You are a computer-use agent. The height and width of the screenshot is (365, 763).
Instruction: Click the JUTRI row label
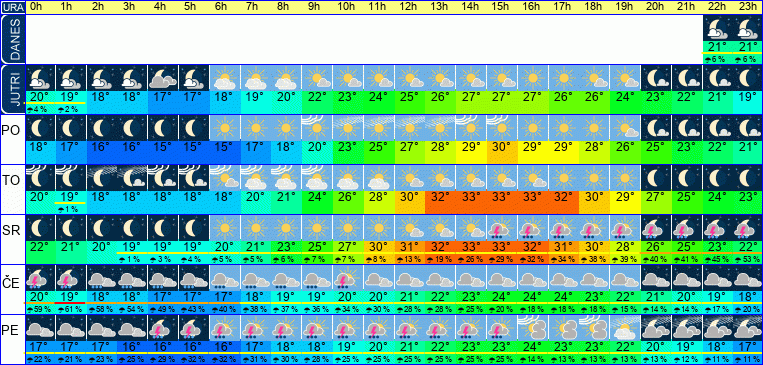(x=12, y=90)
